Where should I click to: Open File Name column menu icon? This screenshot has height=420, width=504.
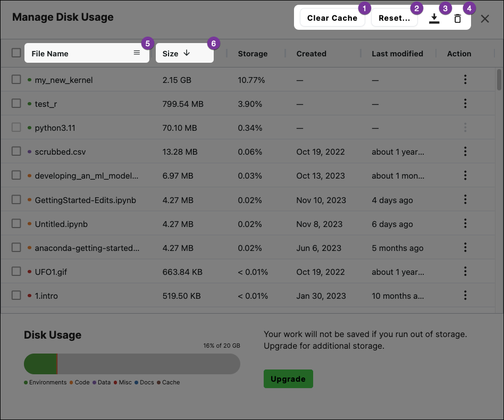click(x=137, y=53)
